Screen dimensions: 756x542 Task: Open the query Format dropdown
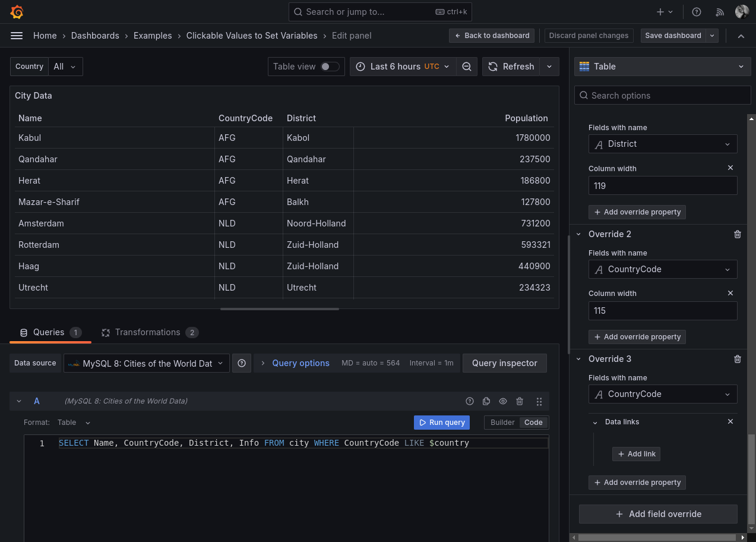click(x=74, y=423)
